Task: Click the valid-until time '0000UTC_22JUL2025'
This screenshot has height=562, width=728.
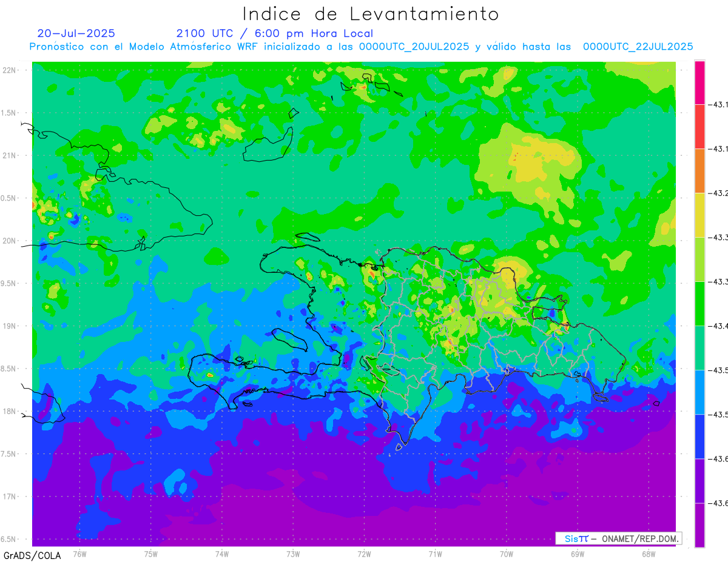Action: click(638, 47)
